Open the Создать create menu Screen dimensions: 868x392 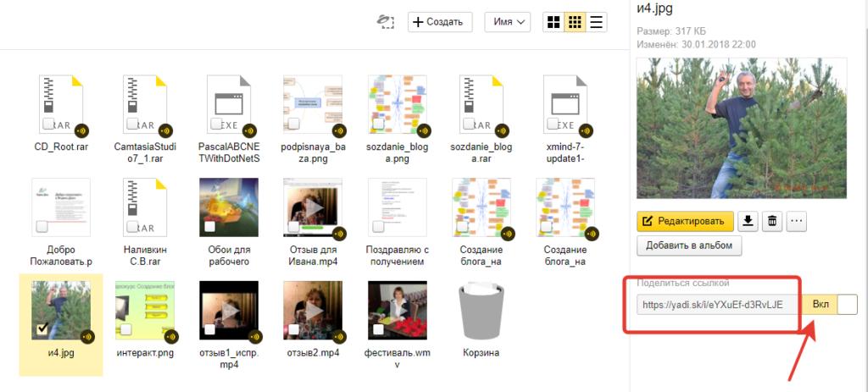point(437,22)
